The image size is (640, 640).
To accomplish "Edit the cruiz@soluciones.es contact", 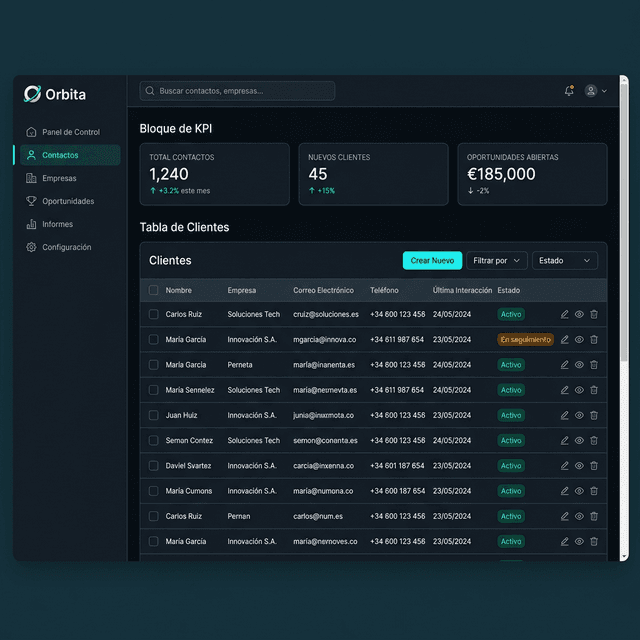I will pos(564,314).
